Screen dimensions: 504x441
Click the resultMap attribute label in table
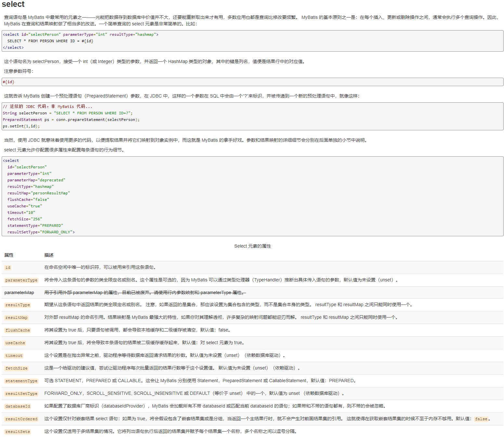(16, 318)
